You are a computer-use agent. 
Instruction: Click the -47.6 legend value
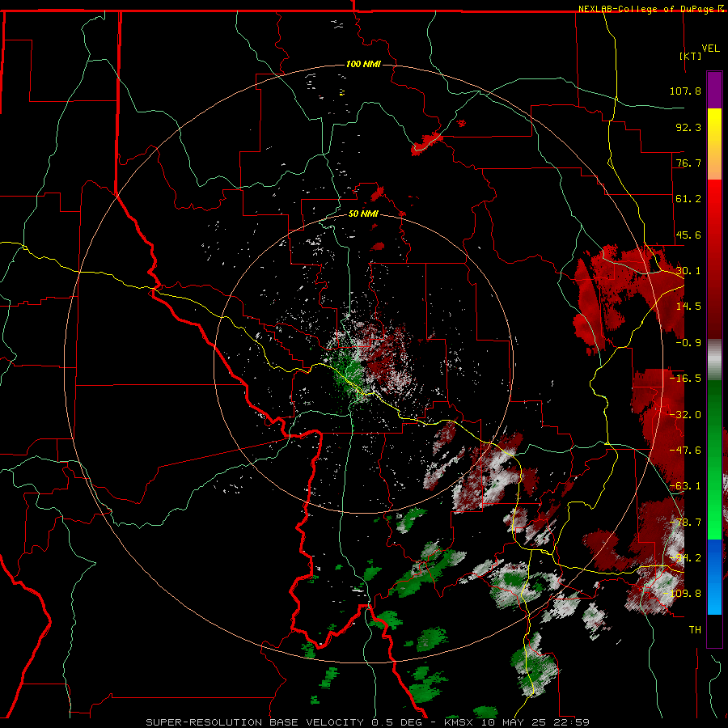pyautogui.click(x=685, y=451)
